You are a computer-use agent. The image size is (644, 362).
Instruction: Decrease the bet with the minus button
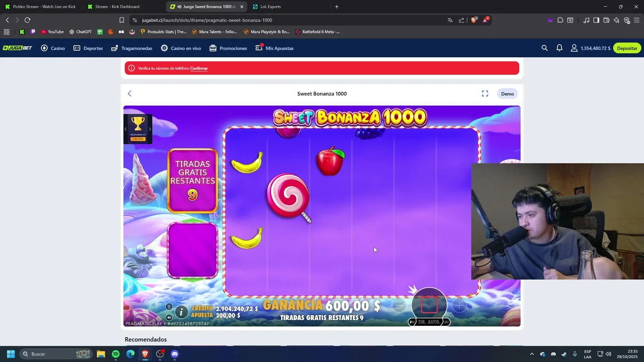point(398,305)
